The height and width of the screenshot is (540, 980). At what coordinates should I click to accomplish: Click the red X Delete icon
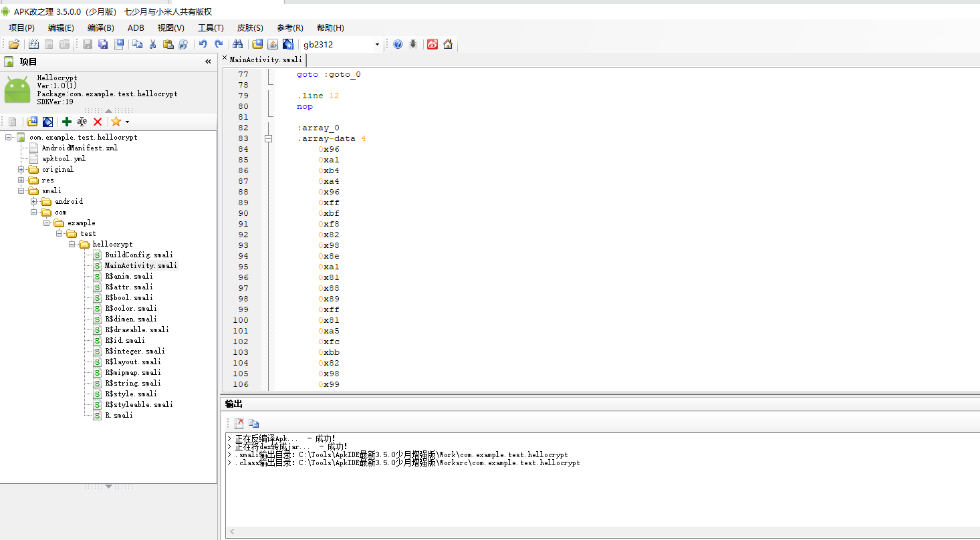pos(98,122)
